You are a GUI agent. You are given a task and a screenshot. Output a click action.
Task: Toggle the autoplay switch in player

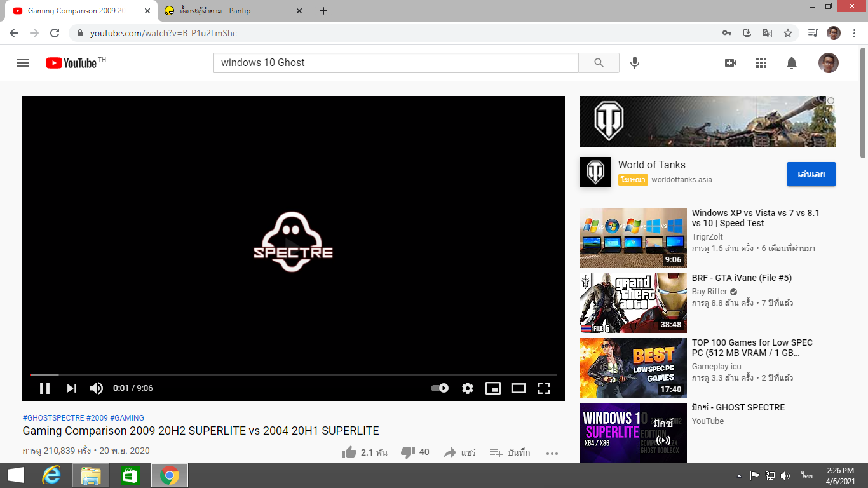point(440,388)
